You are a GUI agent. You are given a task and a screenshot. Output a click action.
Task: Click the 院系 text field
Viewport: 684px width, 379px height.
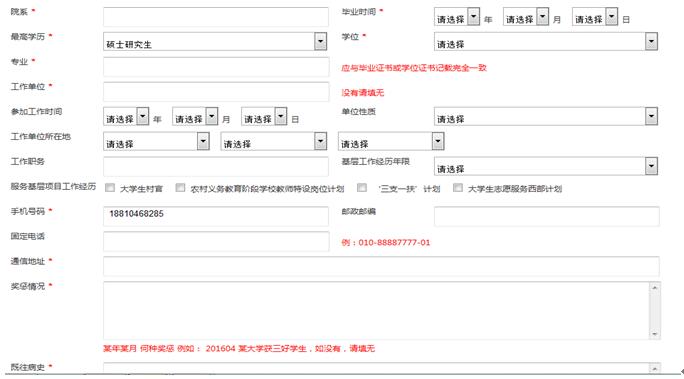tap(216, 17)
